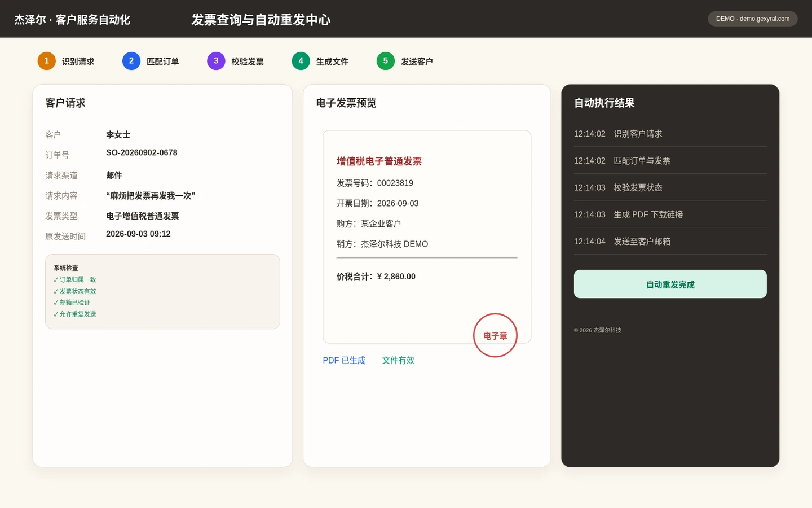Viewport: 812px width, 508px height.
Task: Click the 订单归属一致 check item
Action: (x=75, y=279)
